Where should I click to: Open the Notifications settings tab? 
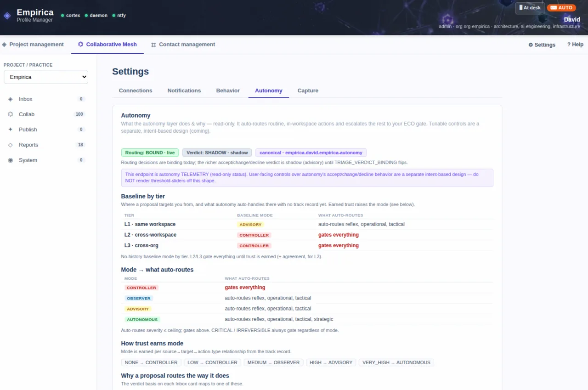pos(184,90)
